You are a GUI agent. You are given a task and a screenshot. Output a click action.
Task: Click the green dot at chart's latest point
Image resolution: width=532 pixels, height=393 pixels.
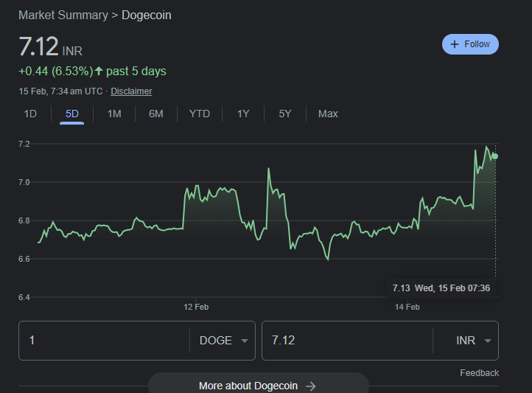coord(495,156)
